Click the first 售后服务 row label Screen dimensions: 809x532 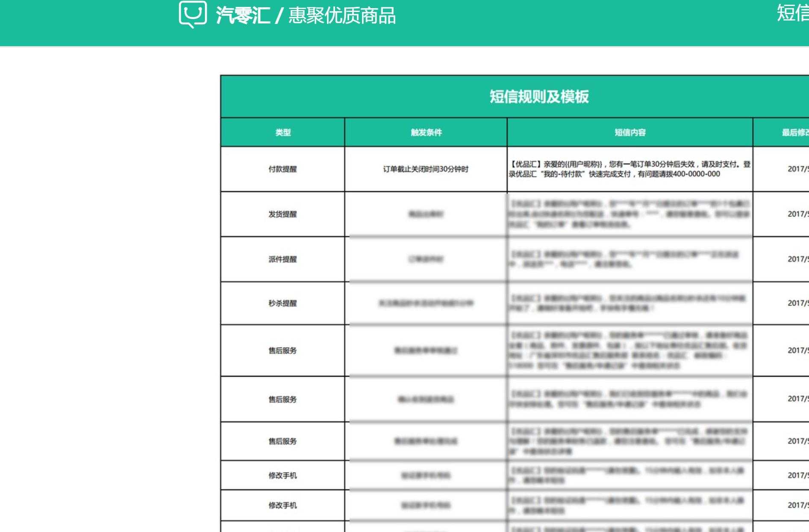coord(282,350)
